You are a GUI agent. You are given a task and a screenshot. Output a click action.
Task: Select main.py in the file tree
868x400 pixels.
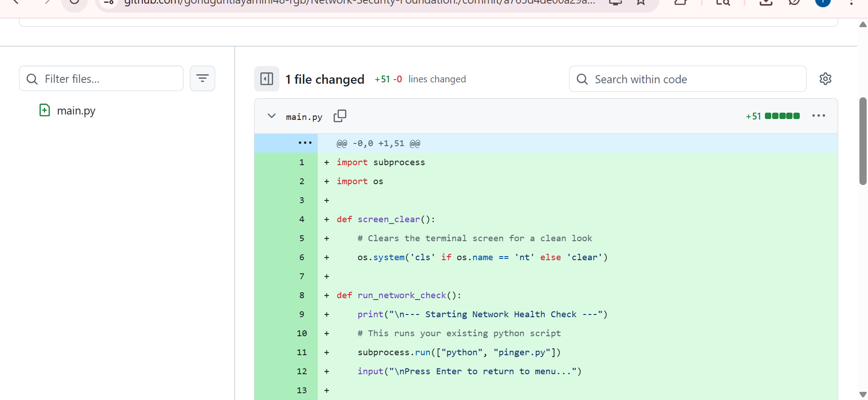(76, 110)
